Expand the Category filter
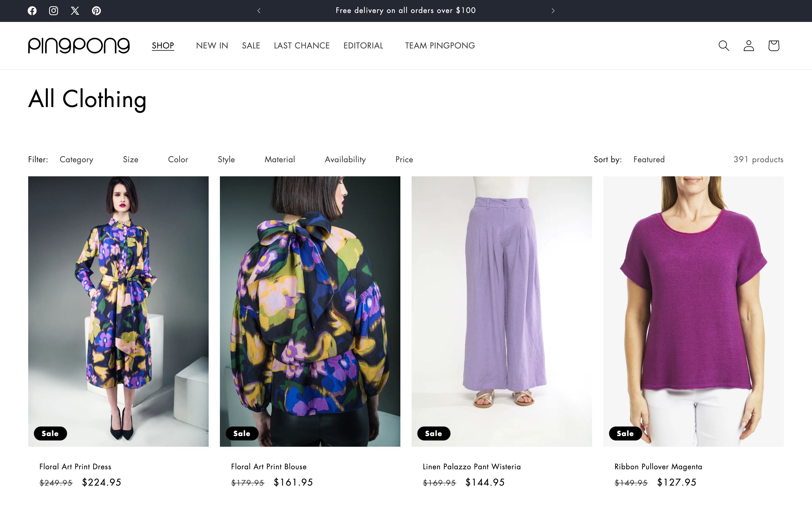 coord(76,160)
